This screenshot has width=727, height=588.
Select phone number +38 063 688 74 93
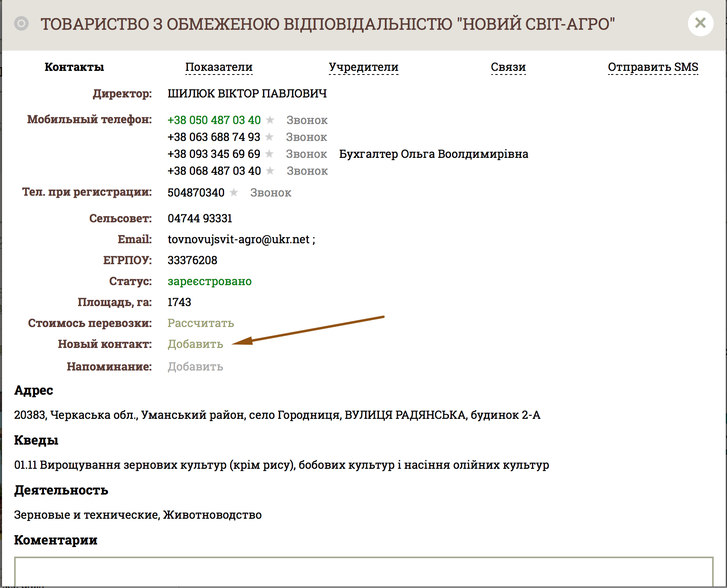[214, 137]
